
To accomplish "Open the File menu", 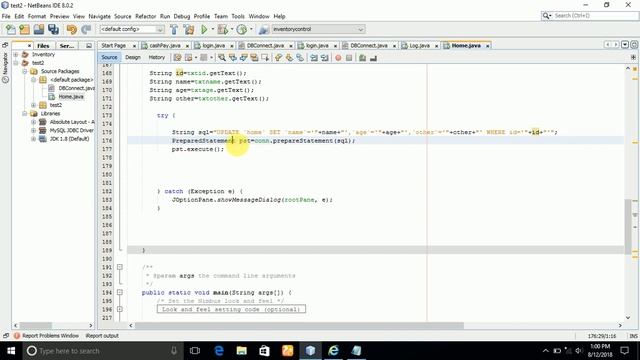I will click(x=6, y=16).
